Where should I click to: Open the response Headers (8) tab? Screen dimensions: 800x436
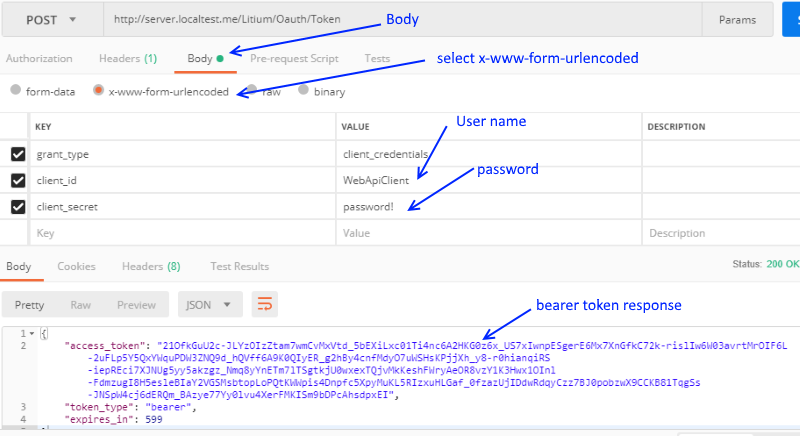pyautogui.click(x=151, y=266)
